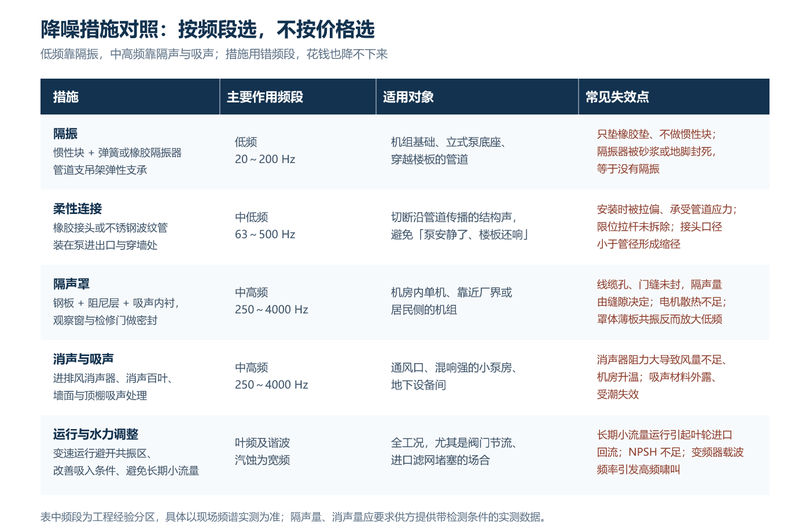Click the subtitle starting with 低频靠隔振
The width and height of the screenshot is (810, 532).
(214, 54)
